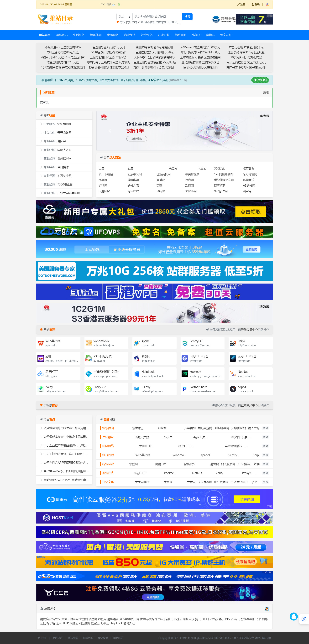The height and width of the screenshot is (644, 309).
Task: Click the QQ icon in 友情链接 header
Action: point(267,609)
